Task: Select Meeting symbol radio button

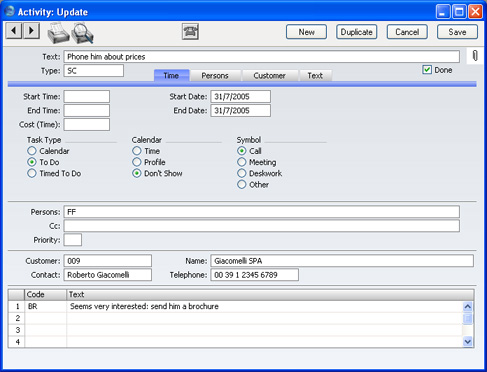Action: pyautogui.click(x=242, y=162)
